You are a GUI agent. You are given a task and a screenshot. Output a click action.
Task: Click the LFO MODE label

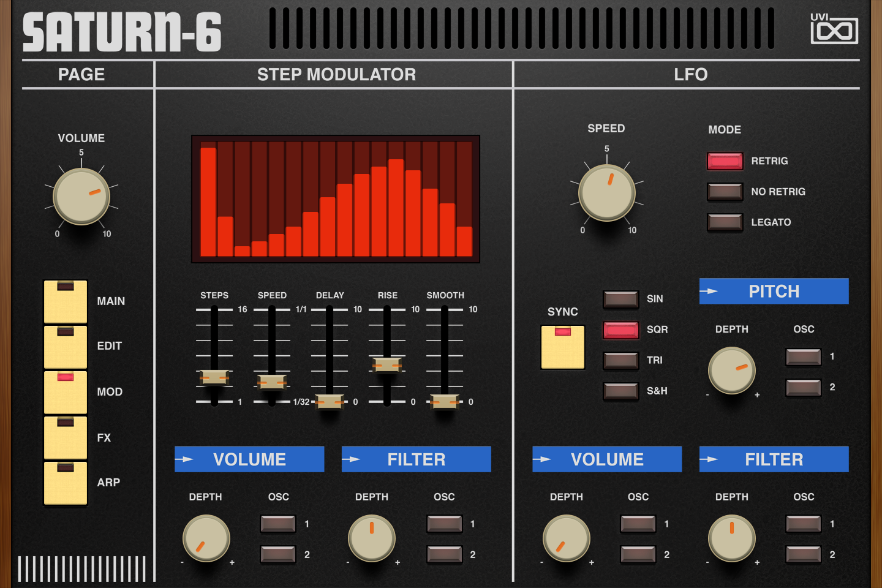pyautogui.click(x=725, y=130)
